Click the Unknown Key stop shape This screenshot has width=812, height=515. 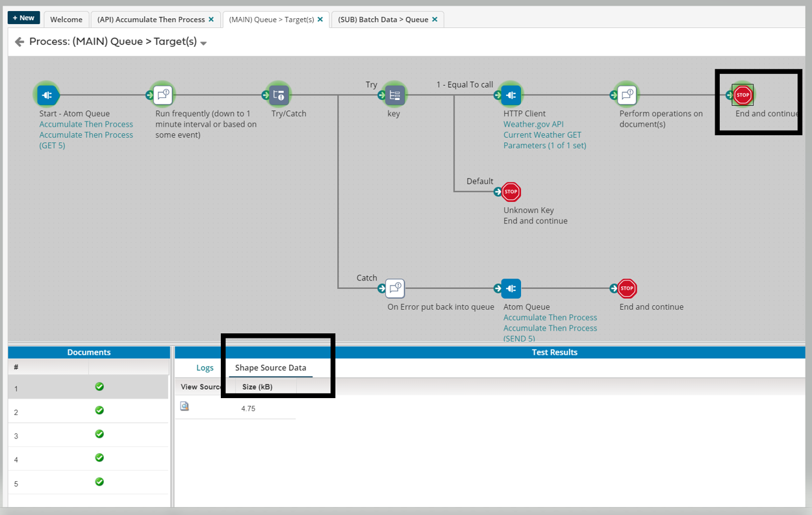[x=511, y=192]
